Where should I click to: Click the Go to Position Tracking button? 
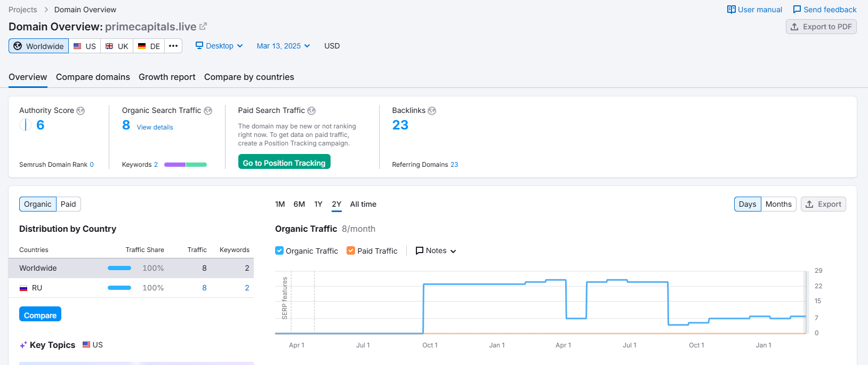click(284, 162)
